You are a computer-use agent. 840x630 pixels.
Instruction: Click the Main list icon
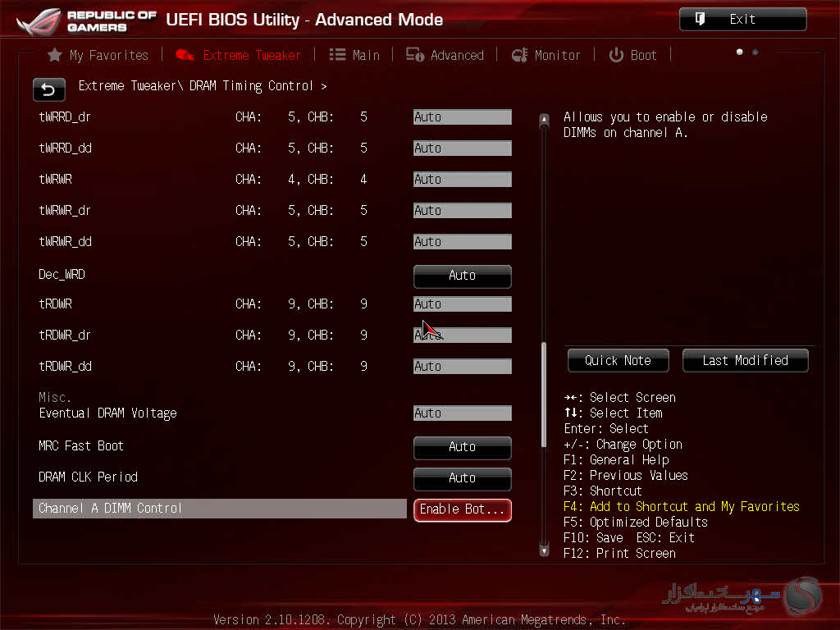click(x=337, y=55)
